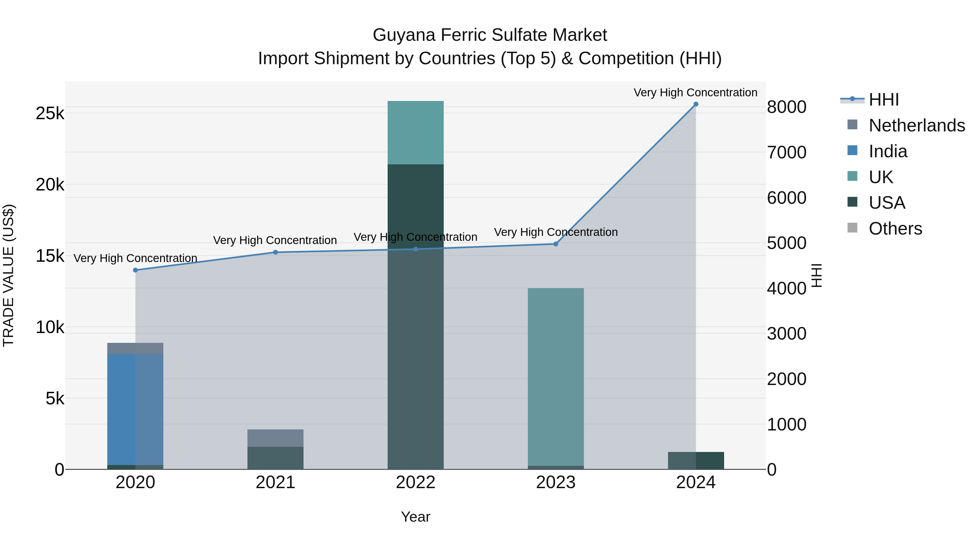Viewport: 980px width, 551px height.
Task: Click the USA legend color swatch
Action: point(853,202)
